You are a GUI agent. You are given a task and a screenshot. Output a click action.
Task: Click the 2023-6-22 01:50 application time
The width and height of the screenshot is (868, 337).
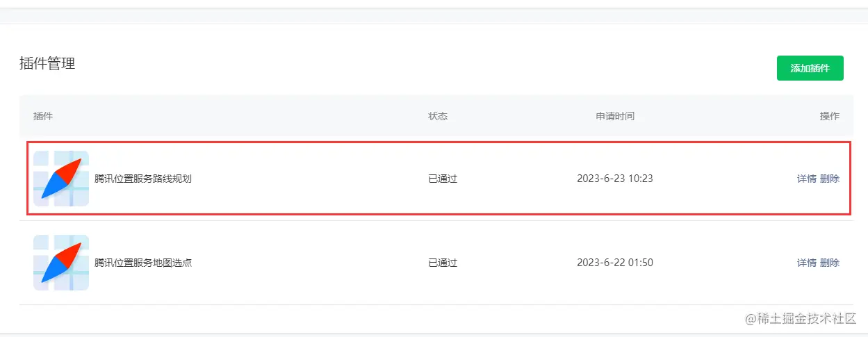point(615,263)
